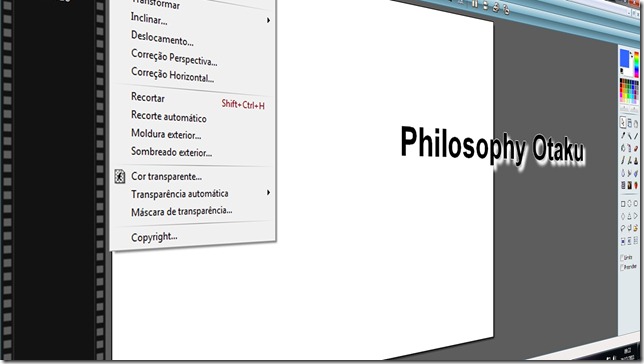Choose the triangle selection shape

click(630, 216)
